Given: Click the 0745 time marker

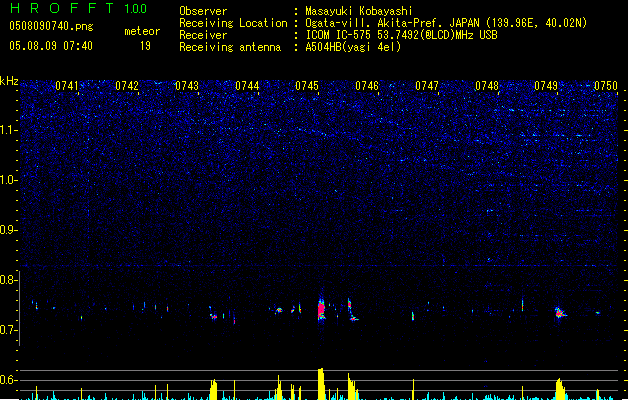Looking at the screenshot, I should 307,86.
